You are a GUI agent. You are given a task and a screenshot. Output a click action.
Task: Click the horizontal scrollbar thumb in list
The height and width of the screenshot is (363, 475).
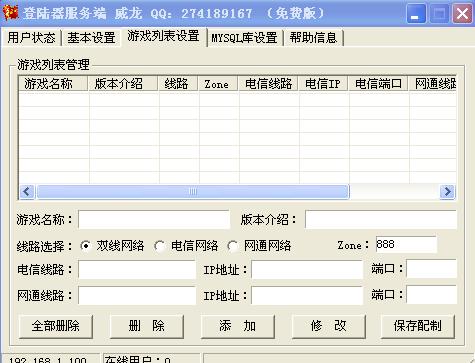(x=193, y=192)
